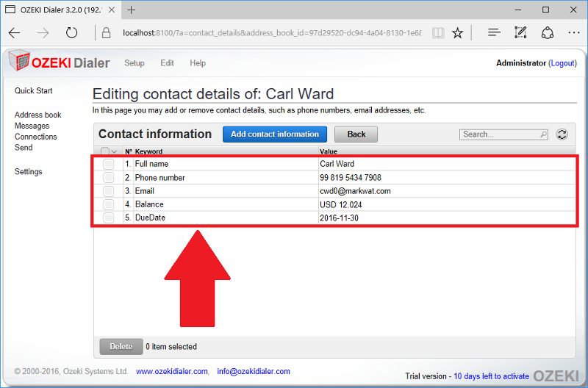The height and width of the screenshot is (388, 588).
Task: Click the web note pen icon
Action: pyautogui.click(x=521, y=33)
